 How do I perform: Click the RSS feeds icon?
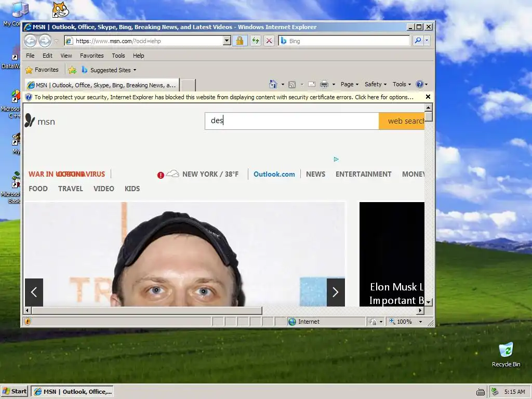(x=292, y=85)
